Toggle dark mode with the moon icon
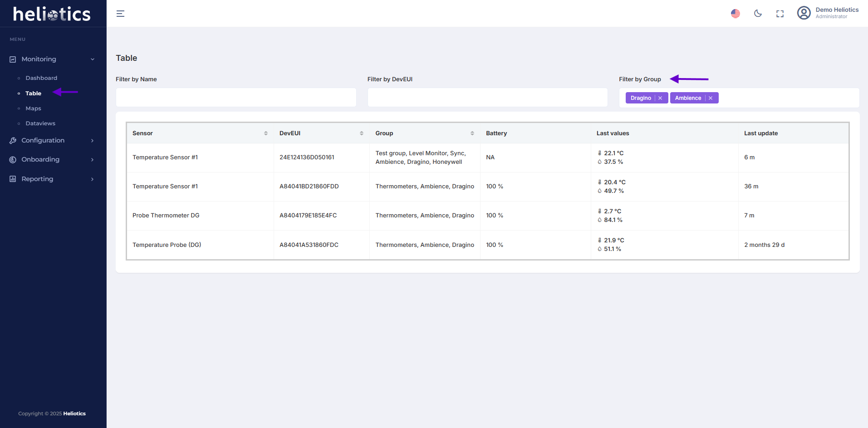Viewport: 868px width, 428px height. point(758,14)
